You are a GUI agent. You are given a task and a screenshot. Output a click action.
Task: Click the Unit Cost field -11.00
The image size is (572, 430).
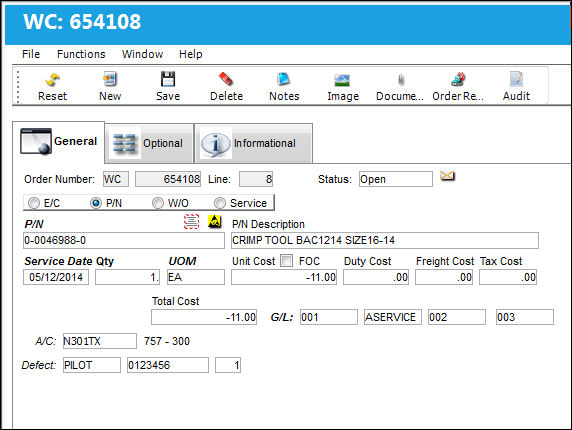tap(284, 277)
